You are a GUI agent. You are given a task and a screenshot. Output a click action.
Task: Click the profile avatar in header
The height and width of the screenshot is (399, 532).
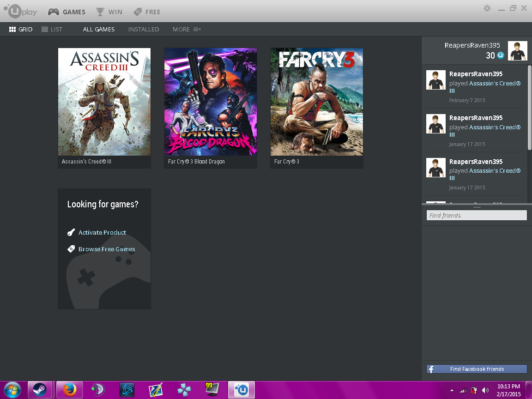point(517,50)
